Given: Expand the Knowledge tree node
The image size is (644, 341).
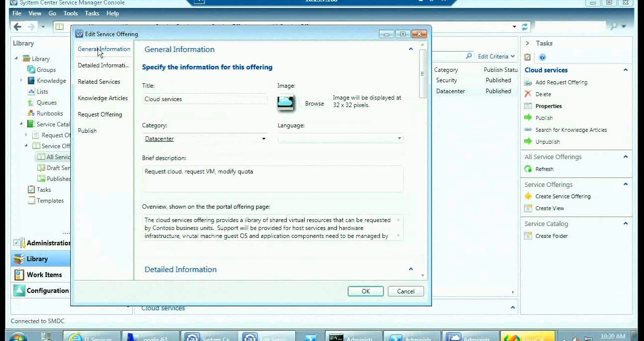Looking at the screenshot, I should pos(21,80).
